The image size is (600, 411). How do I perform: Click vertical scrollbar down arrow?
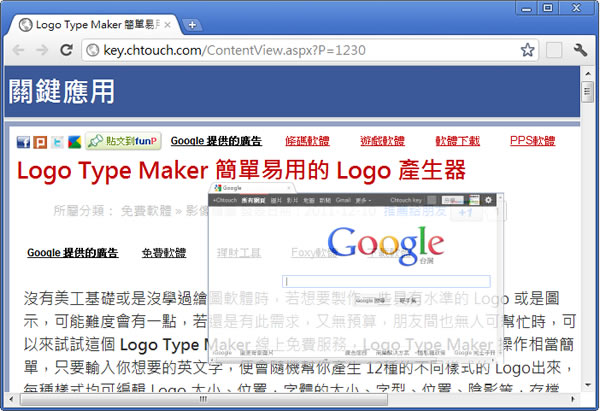[x=587, y=385]
